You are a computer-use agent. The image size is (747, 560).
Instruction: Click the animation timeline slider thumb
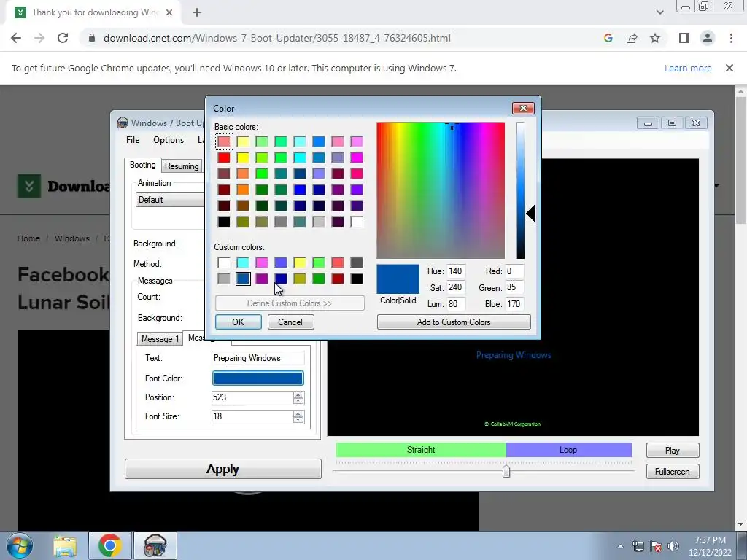point(506,471)
